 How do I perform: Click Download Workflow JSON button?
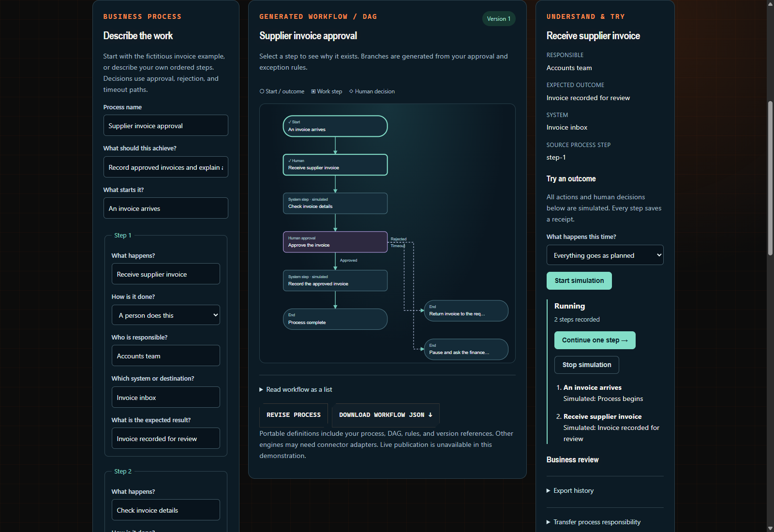(x=386, y=414)
